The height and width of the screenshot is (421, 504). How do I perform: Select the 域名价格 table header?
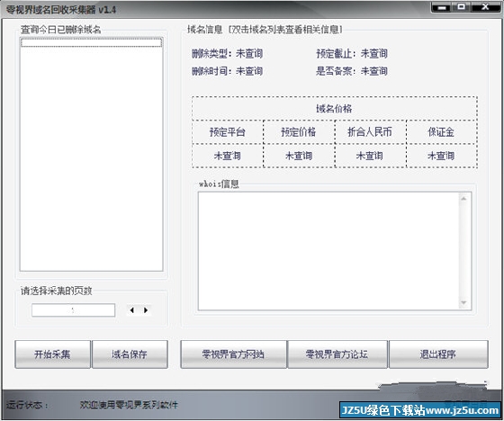point(334,109)
